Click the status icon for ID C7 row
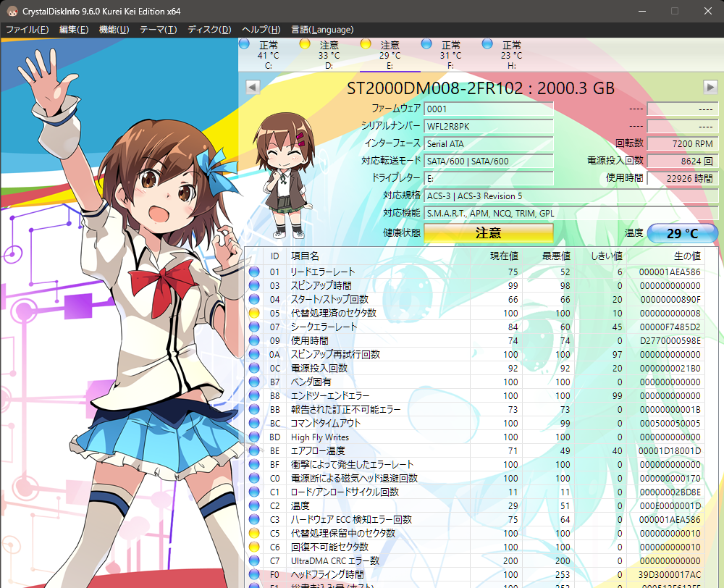Screen dimensions: 724x588 click(x=254, y=560)
